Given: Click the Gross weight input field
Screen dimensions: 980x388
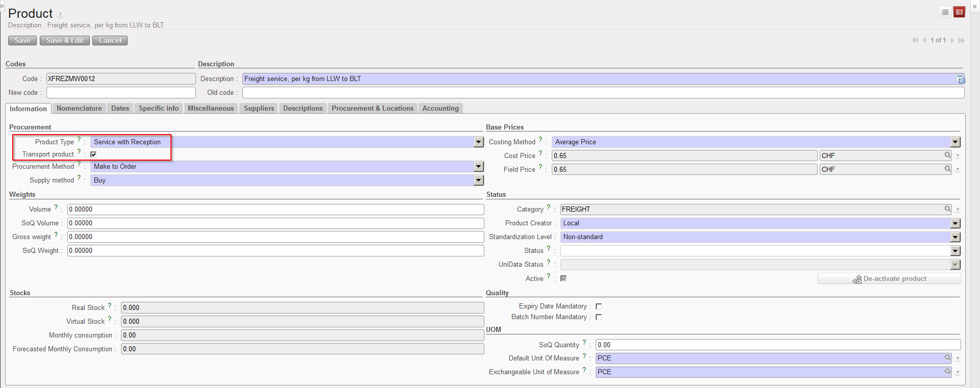Looking at the screenshot, I should tap(276, 237).
